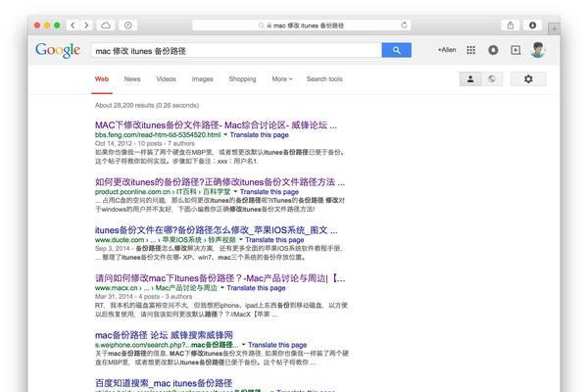Expand dropdown arrow beside product.pconline.com.cn URL
The image size is (588, 392).
235,192
